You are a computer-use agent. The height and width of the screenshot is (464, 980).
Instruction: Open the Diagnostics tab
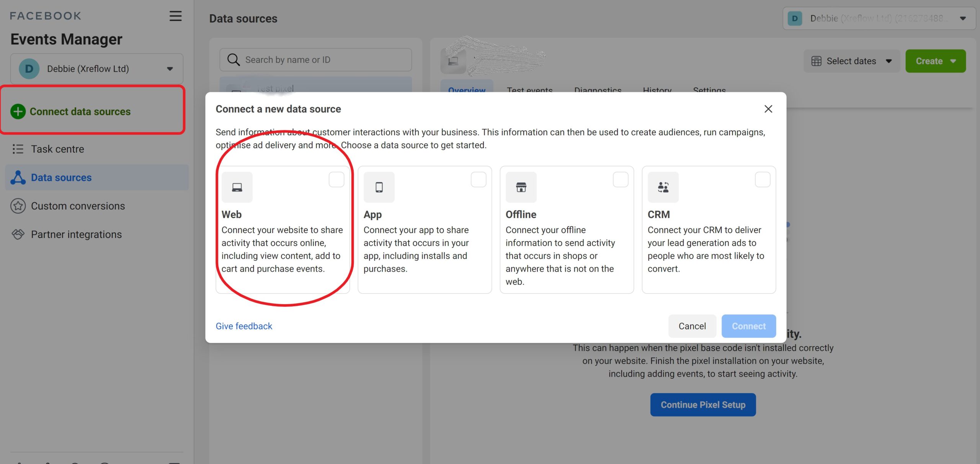(598, 90)
